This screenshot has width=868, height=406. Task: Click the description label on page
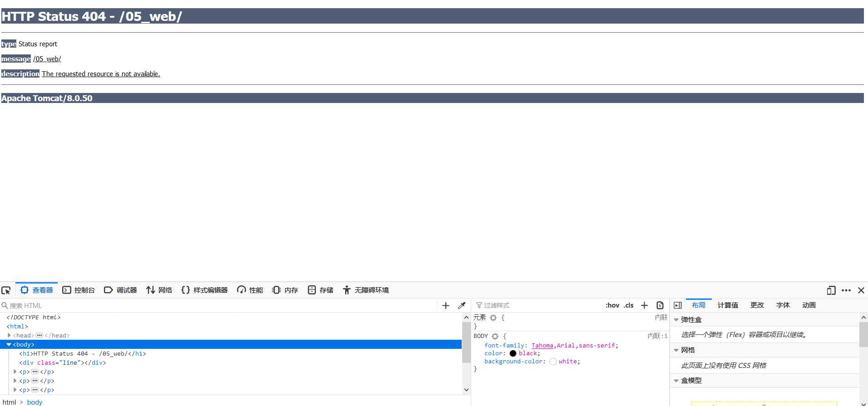tap(20, 74)
